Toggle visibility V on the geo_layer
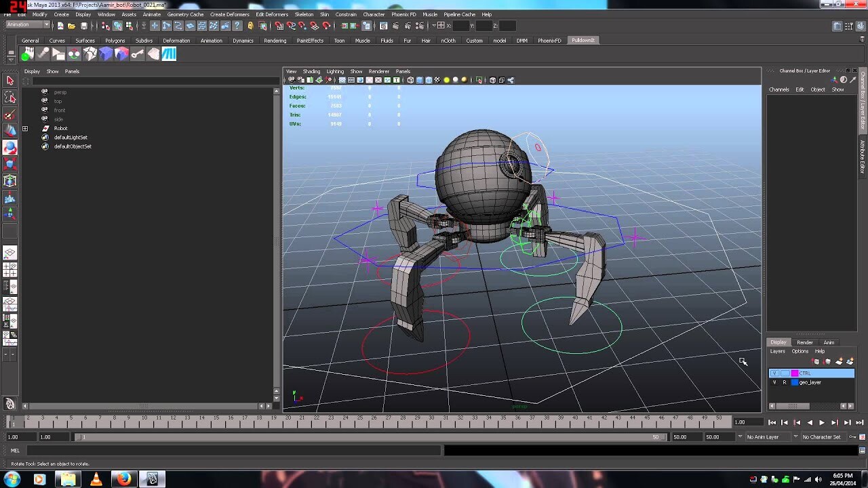 pyautogui.click(x=774, y=382)
